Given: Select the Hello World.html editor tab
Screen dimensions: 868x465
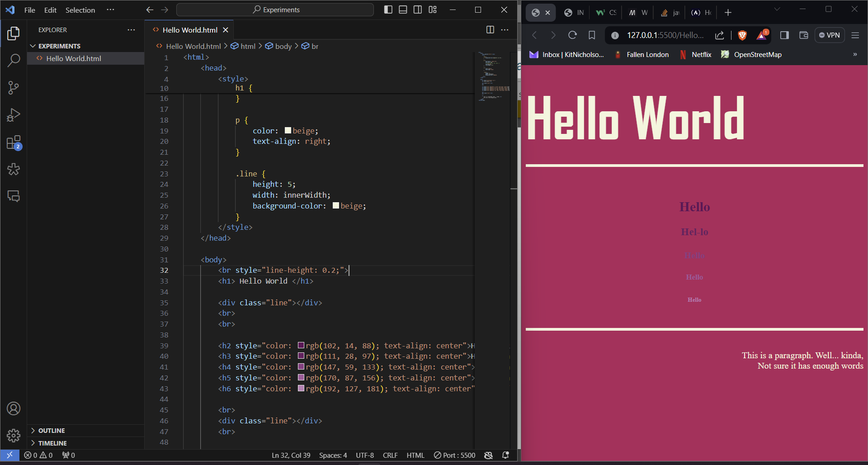Looking at the screenshot, I should 190,30.
